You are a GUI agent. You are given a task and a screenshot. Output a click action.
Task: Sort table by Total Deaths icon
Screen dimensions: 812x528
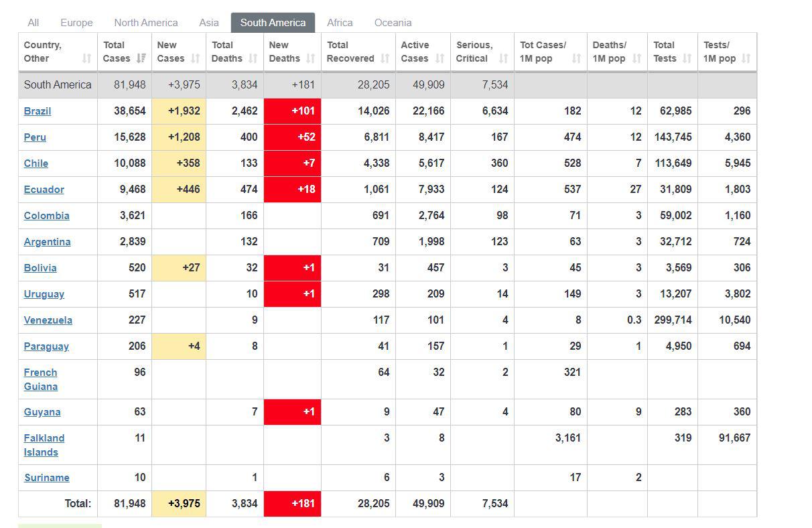click(x=253, y=59)
